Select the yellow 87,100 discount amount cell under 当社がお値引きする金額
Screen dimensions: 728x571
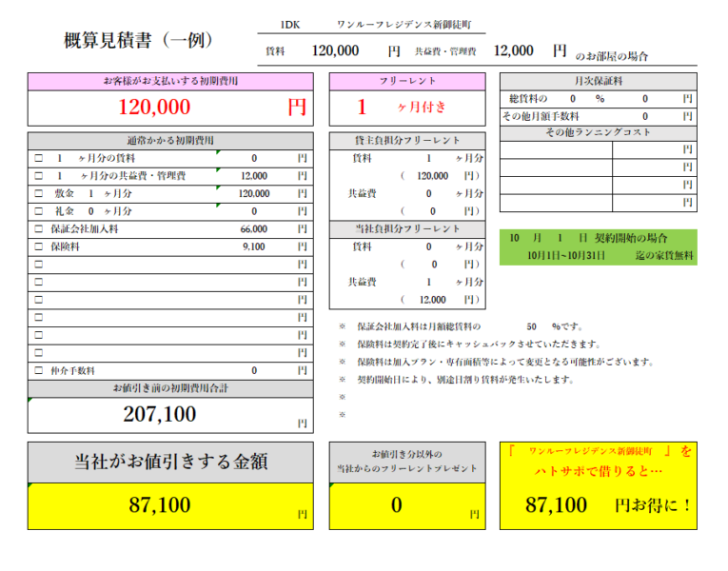pyautogui.click(x=159, y=505)
